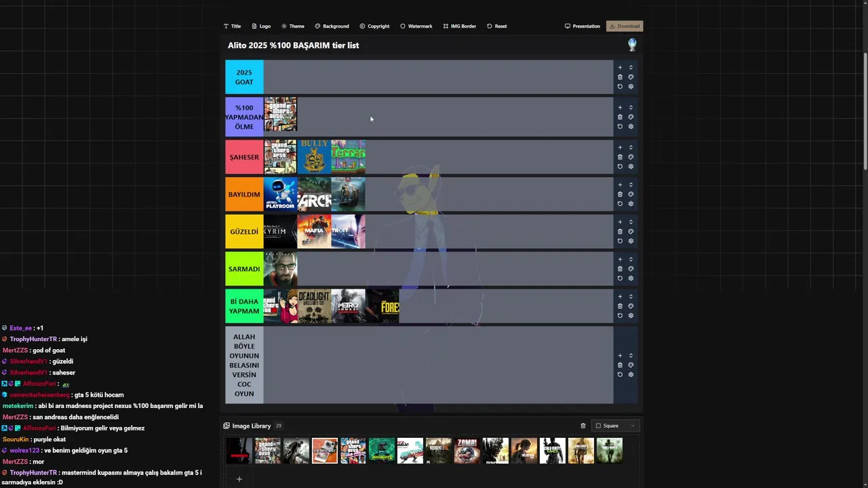The width and height of the screenshot is (868, 488).
Task: Delete the SARMADI tier row
Action: pos(620,269)
